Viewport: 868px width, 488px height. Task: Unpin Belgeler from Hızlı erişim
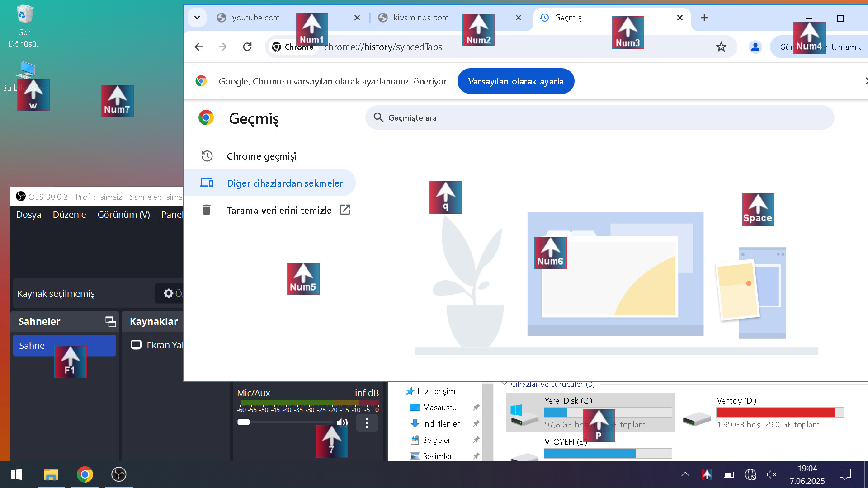(x=476, y=439)
